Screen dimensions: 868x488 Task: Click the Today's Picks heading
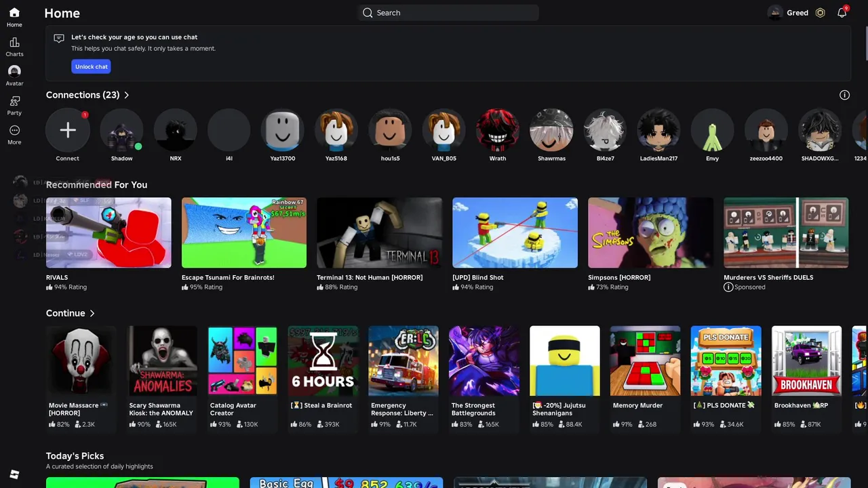[75, 456]
